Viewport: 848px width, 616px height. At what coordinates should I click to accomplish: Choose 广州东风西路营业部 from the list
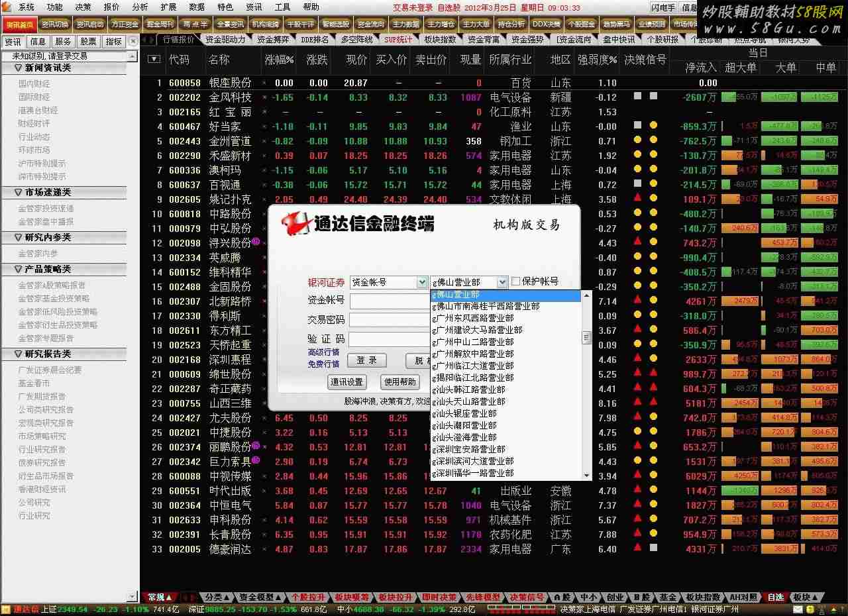tap(505, 318)
